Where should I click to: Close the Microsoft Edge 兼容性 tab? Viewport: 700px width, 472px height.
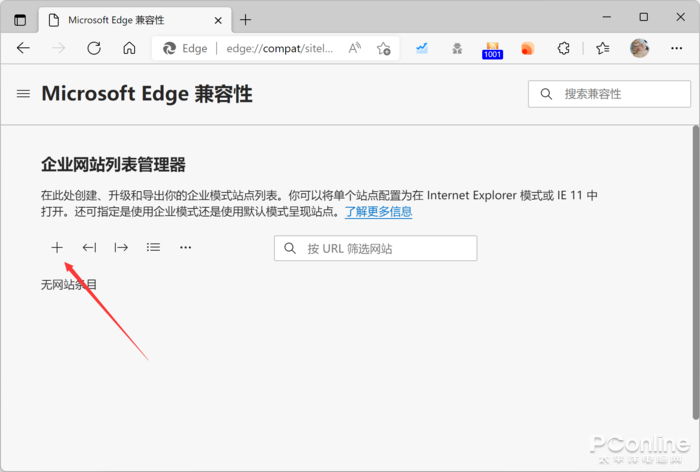pos(218,21)
